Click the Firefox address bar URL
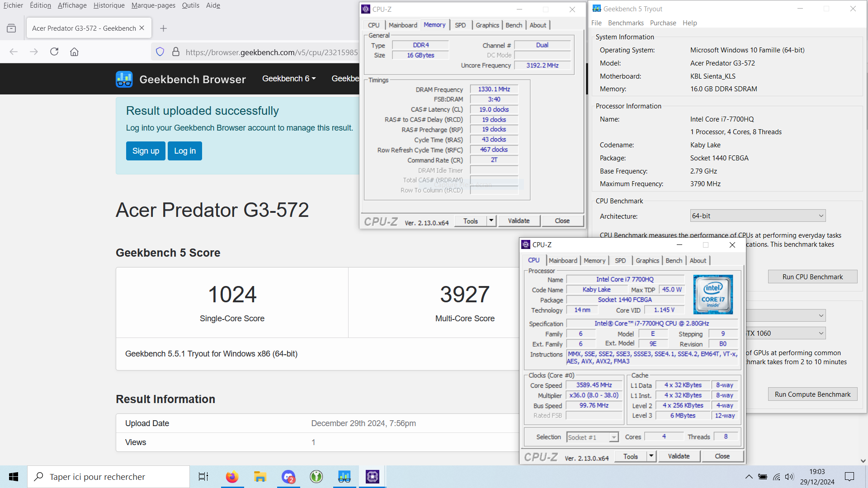 (x=272, y=52)
